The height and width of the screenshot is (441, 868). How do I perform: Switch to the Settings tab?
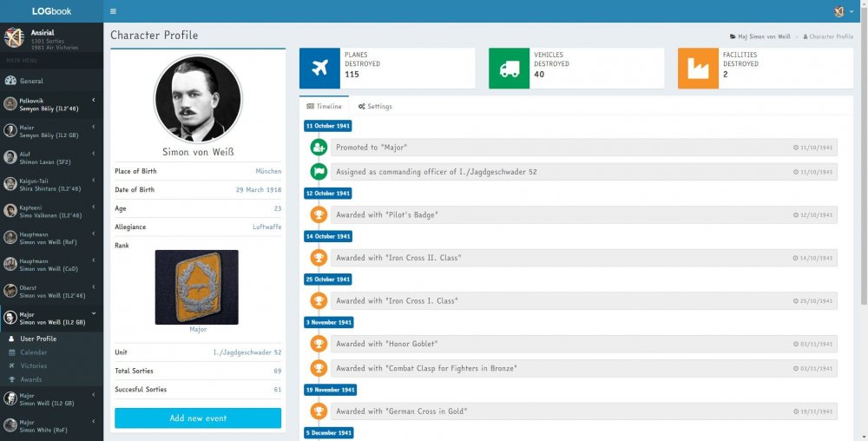coord(375,106)
